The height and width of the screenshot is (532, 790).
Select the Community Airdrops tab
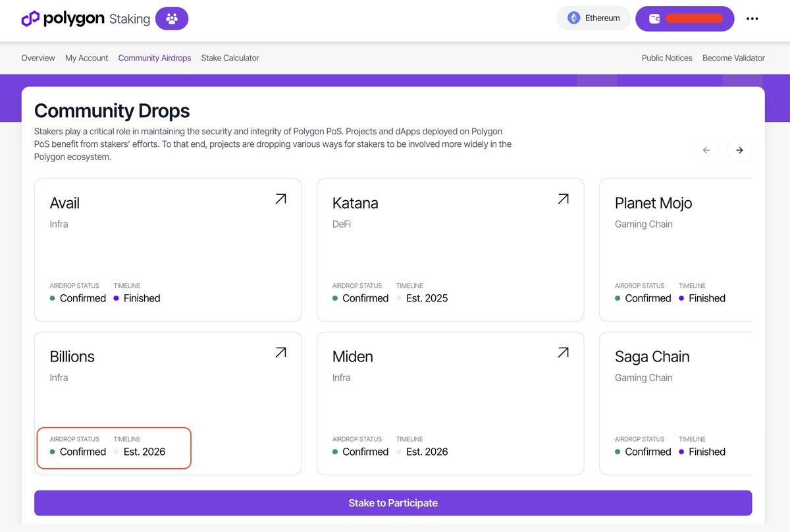pyautogui.click(x=155, y=58)
